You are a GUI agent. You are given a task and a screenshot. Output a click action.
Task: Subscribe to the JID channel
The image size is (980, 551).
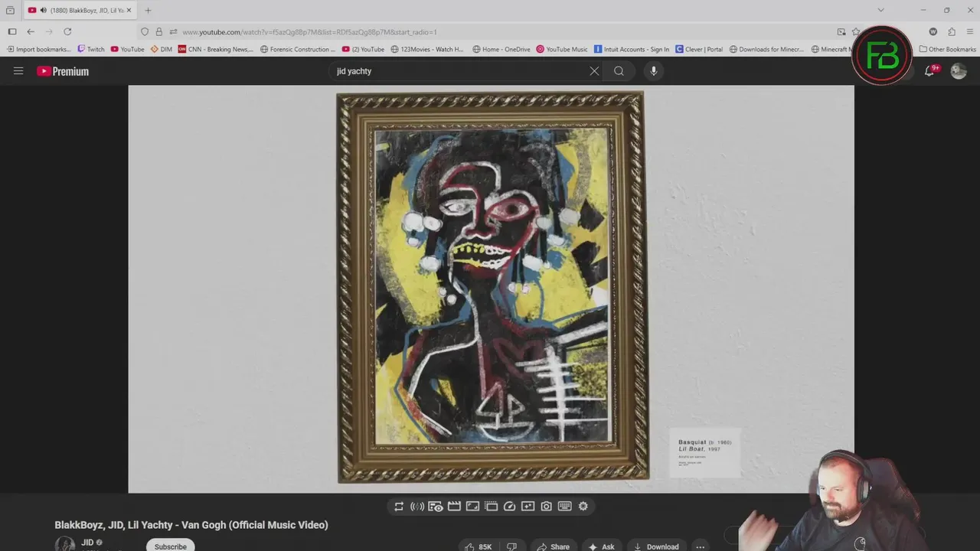pos(170,546)
